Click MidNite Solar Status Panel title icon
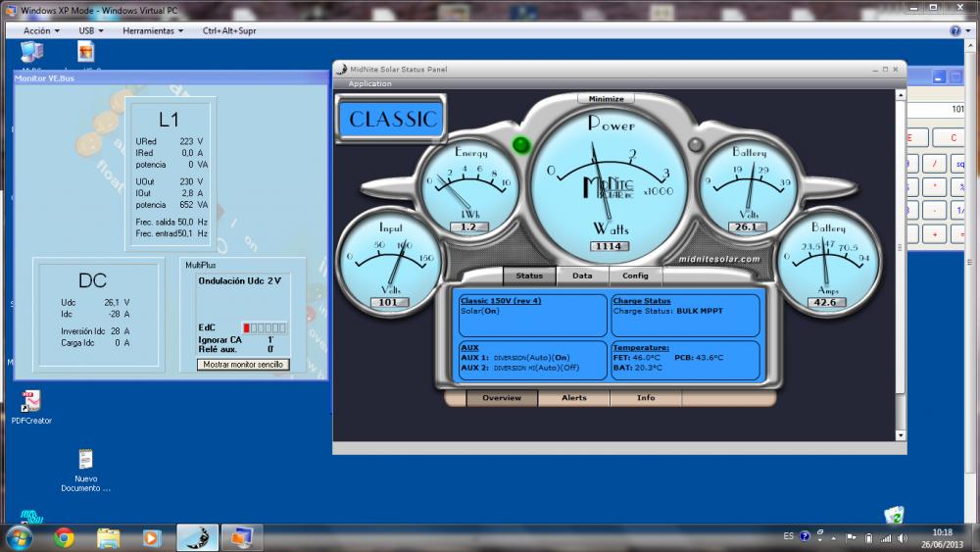Screen dimensions: 980x552 341,69
